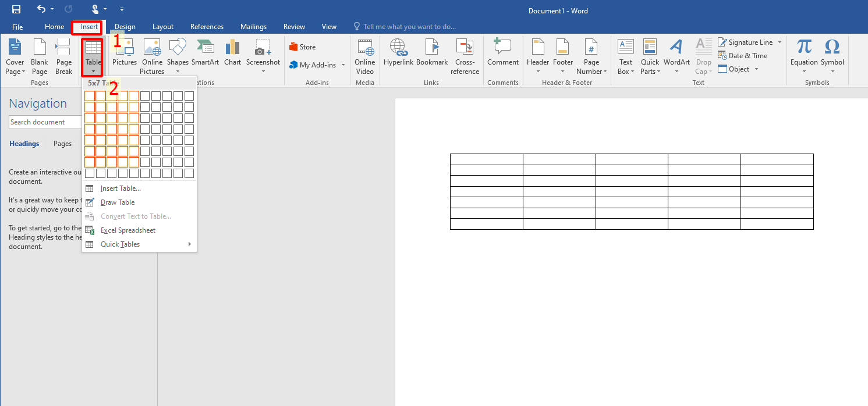Open the Screenshot dropdown
The image size is (868, 406).
[x=263, y=56]
